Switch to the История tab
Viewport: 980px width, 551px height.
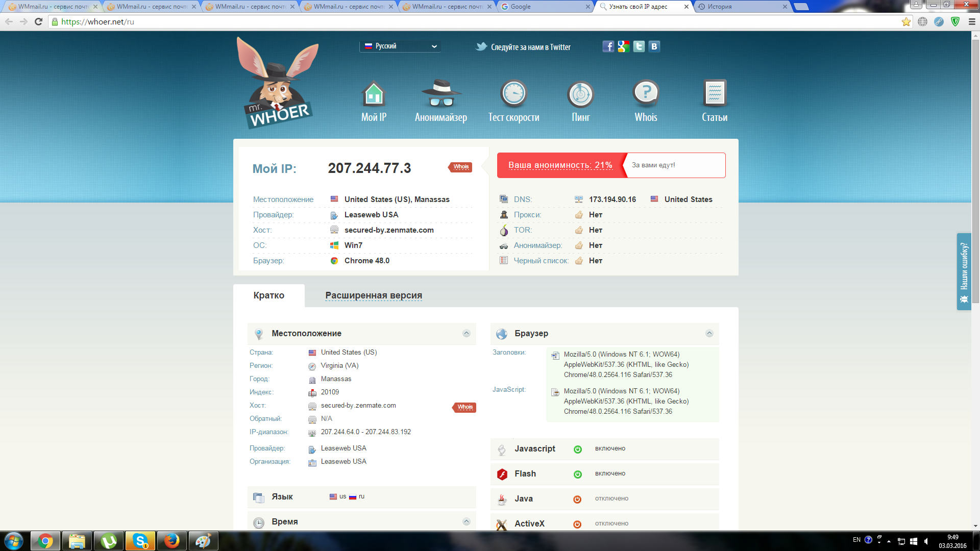[742, 7]
